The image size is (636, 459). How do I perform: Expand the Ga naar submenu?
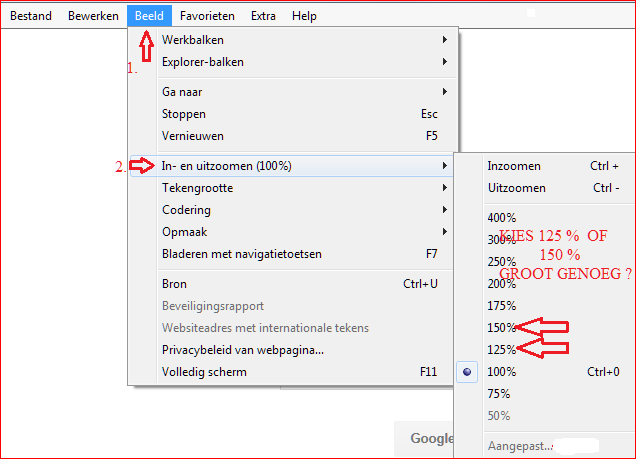click(x=184, y=92)
